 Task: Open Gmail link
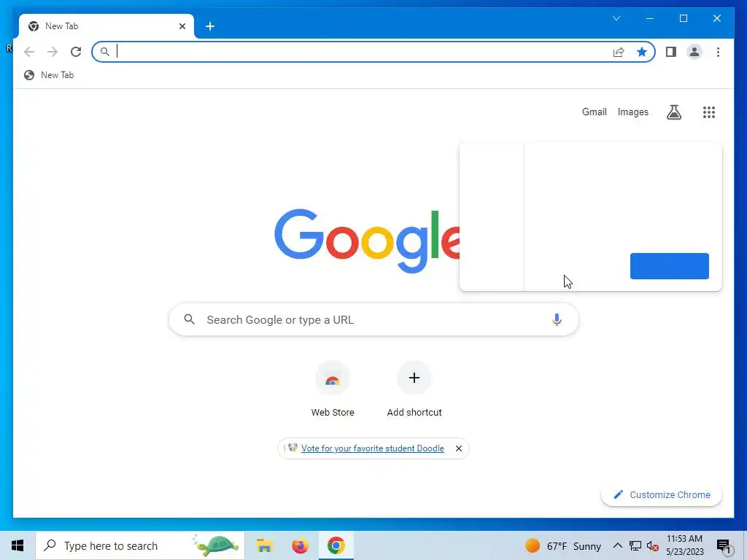click(x=594, y=112)
